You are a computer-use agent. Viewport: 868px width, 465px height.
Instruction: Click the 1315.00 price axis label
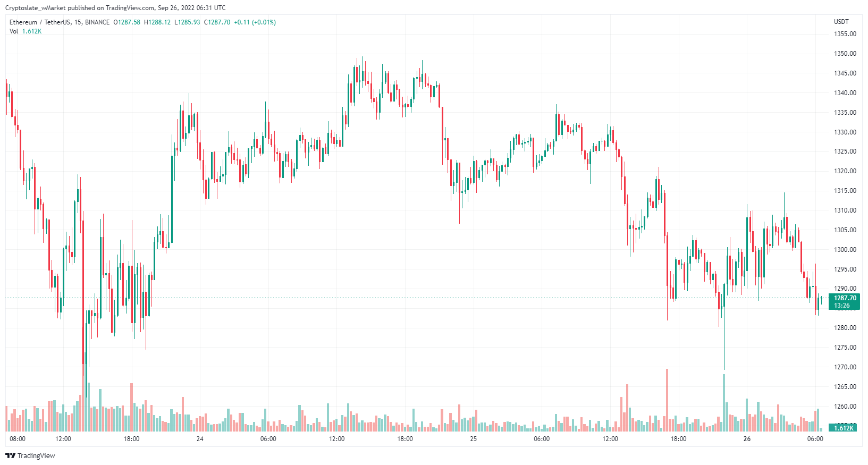pos(845,191)
